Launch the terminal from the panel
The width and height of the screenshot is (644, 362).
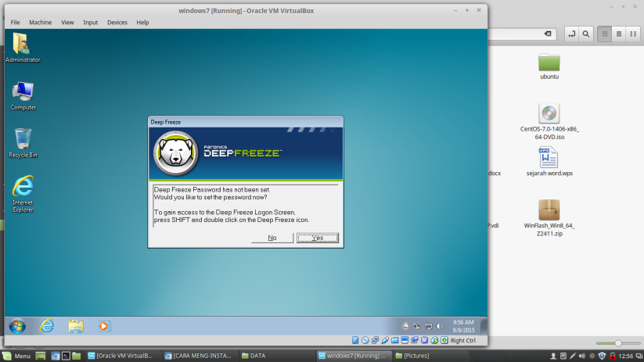(66, 356)
